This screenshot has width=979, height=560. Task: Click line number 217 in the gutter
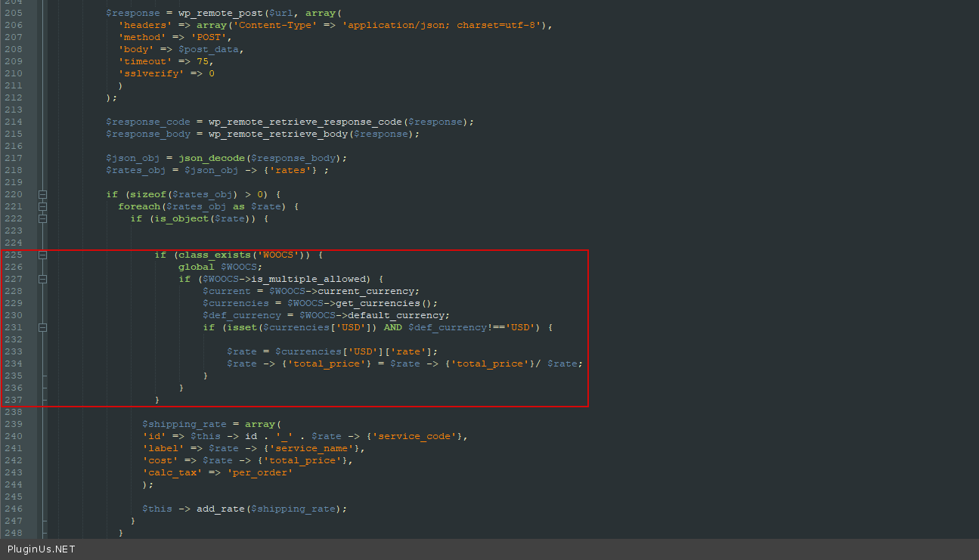point(14,158)
